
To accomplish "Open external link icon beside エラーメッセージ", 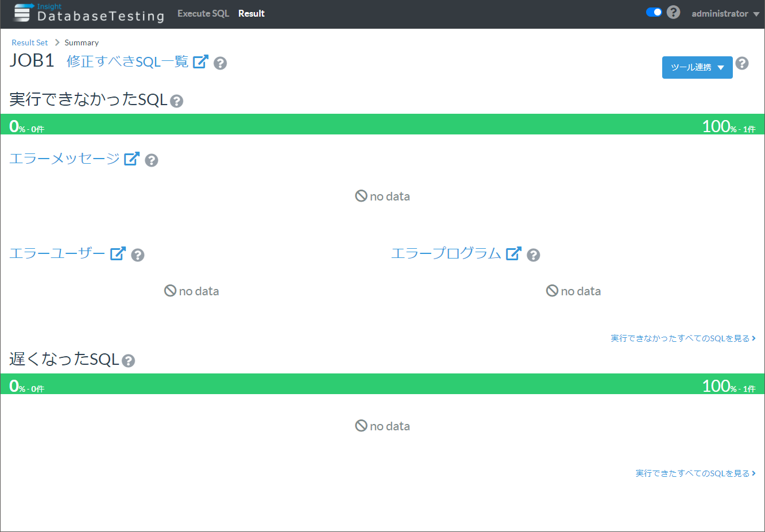I will click(132, 159).
